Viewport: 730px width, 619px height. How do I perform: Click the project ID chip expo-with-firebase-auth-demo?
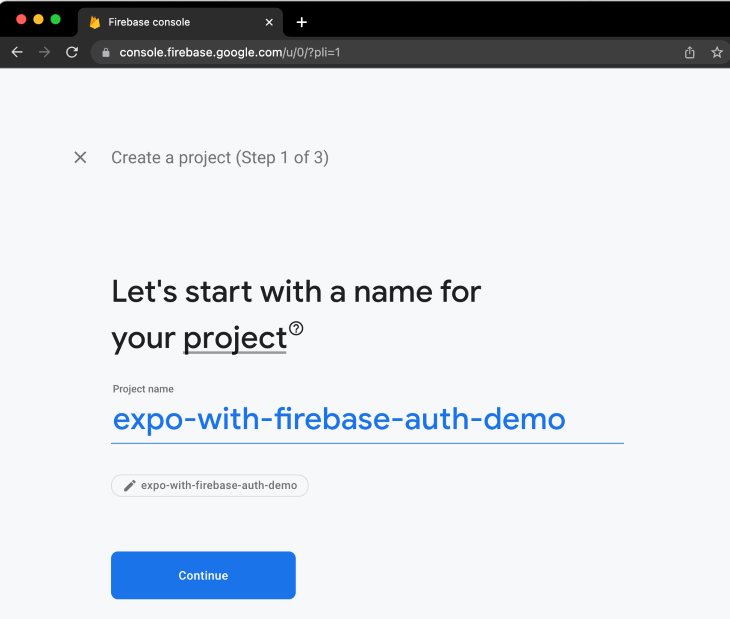[x=210, y=485]
